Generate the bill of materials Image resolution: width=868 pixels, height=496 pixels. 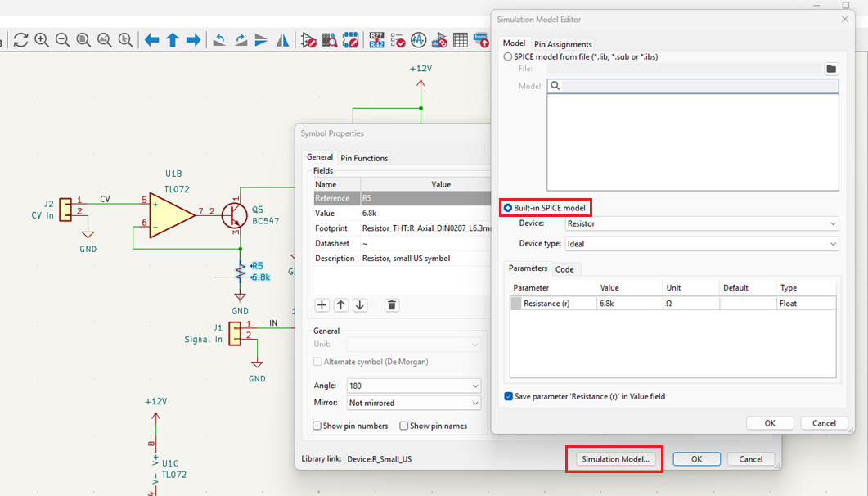pos(482,40)
